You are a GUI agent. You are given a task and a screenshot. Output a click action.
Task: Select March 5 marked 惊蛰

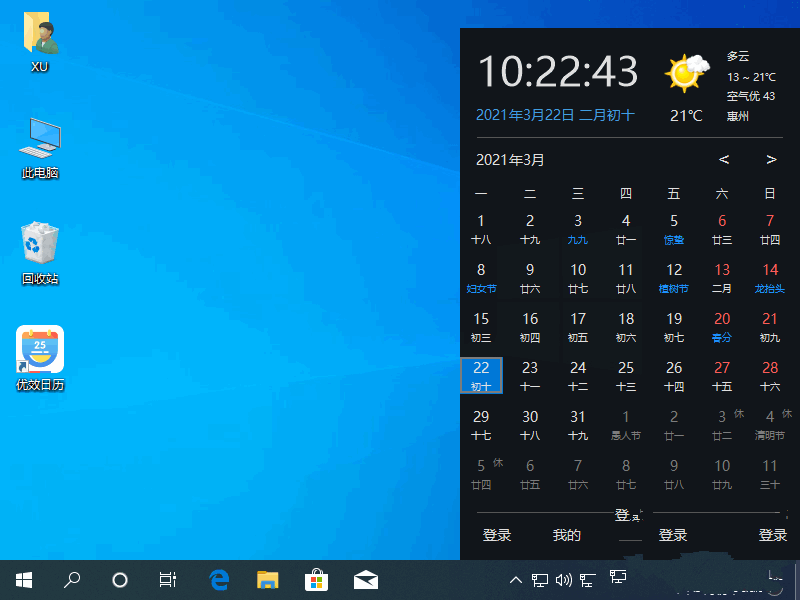(674, 229)
